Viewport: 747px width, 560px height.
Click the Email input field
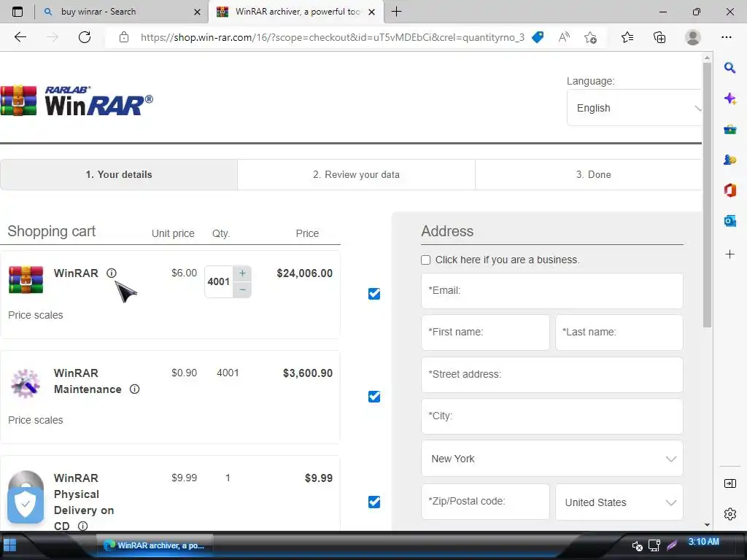coord(551,290)
